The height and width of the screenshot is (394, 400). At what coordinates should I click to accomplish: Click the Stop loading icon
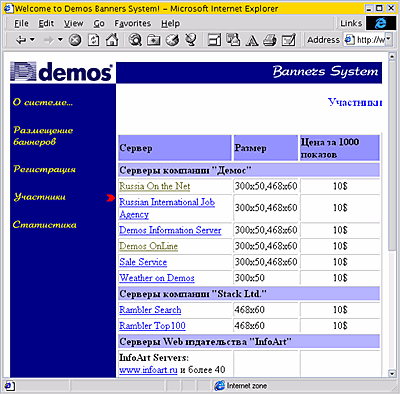coord(75,40)
